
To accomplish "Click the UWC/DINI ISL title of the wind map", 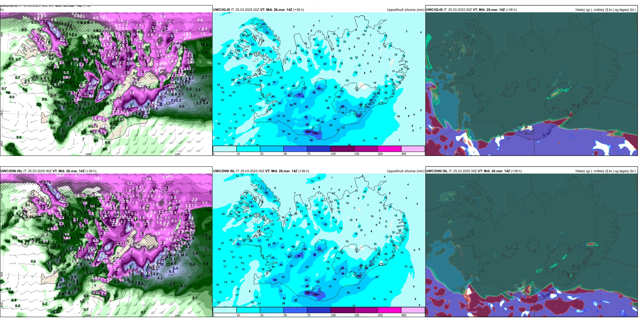I will click(x=48, y=171).
